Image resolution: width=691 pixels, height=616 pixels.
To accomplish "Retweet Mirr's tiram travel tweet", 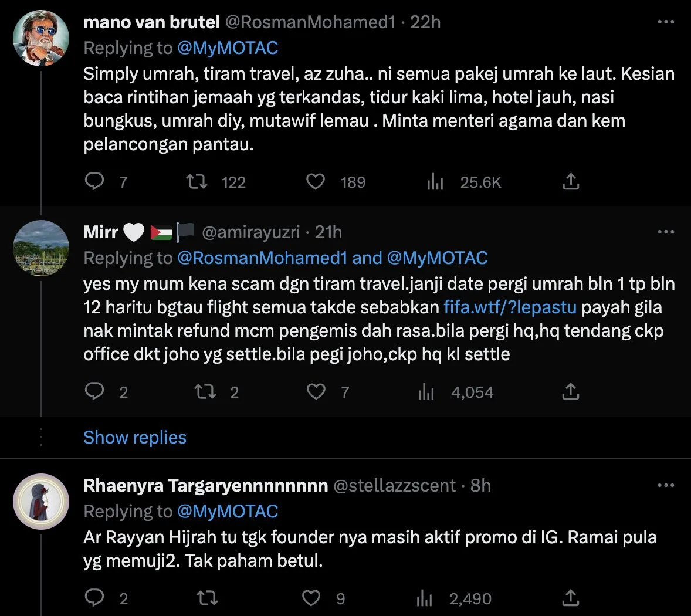I will coord(205,391).
